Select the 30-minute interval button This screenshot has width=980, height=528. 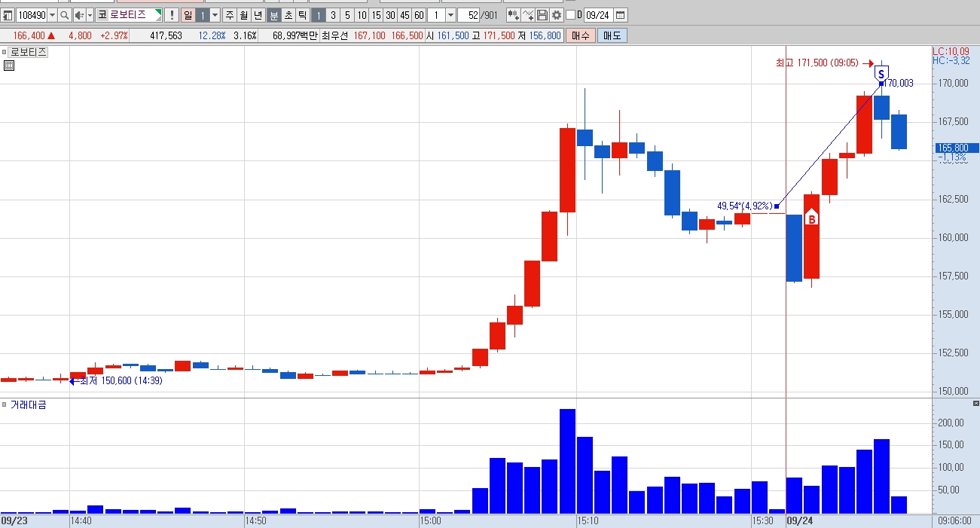tap(390, 15)
